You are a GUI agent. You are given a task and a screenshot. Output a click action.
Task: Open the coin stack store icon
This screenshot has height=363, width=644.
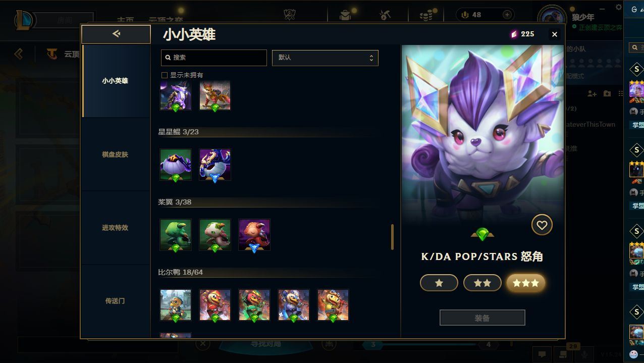point(426,15)
